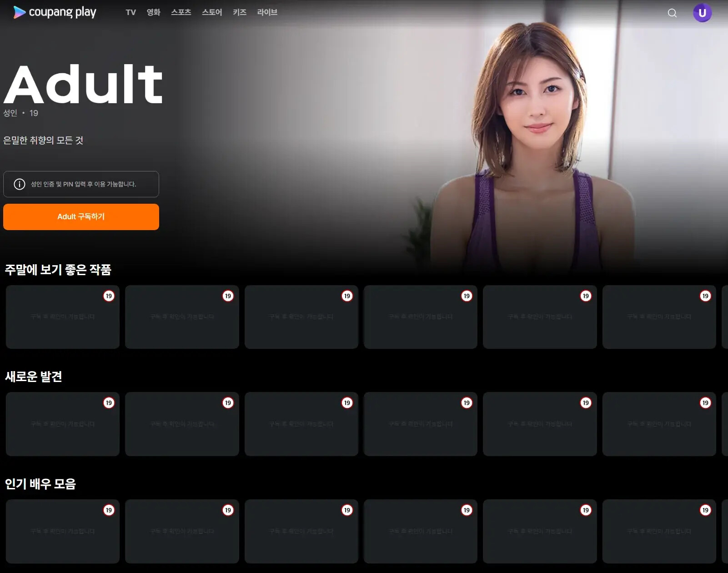This screenshot has height=573, width=728.
Task: Open the 라이브 menu item
Action: [x=267, y=12]
